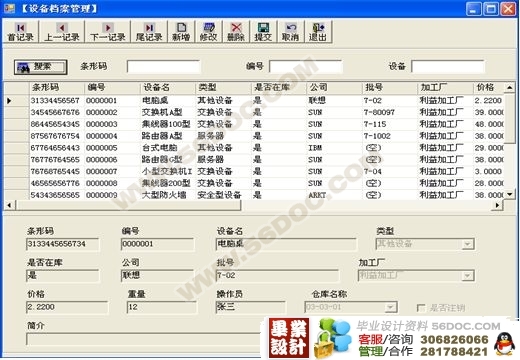Save changes with 提交 icon
The image size is (520, 360).
click(263, 32)
